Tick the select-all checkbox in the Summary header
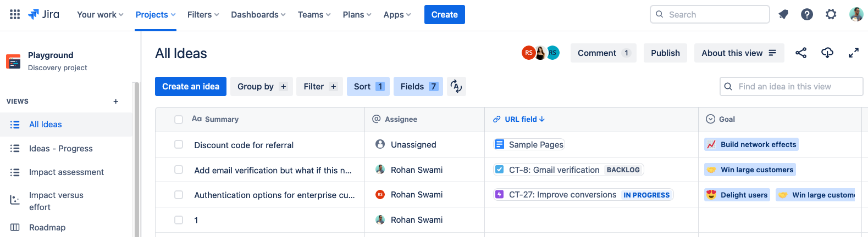 click(x=179, y=120)
